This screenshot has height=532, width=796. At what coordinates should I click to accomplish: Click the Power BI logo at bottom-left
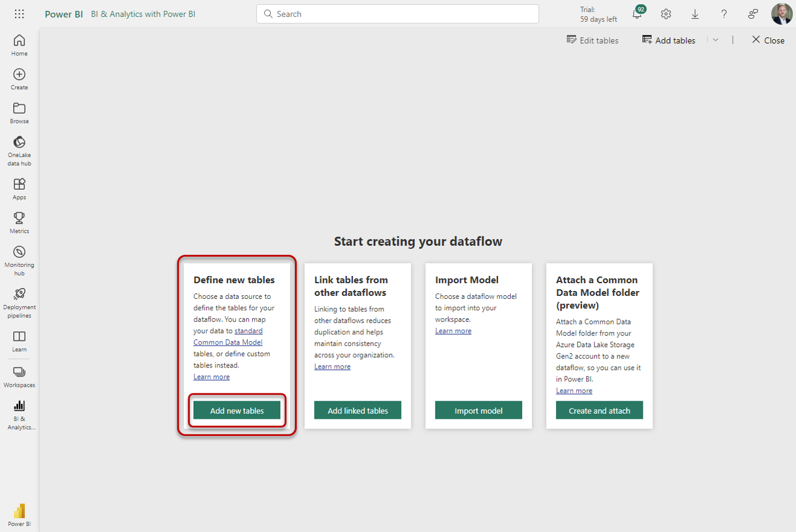pos(19,515)
